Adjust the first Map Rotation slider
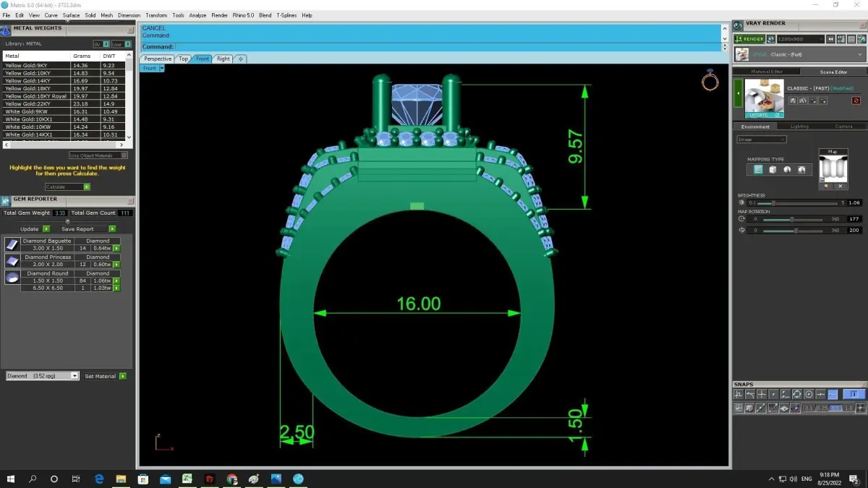This screenshot has width=868, height=488. tap(793, 219)
